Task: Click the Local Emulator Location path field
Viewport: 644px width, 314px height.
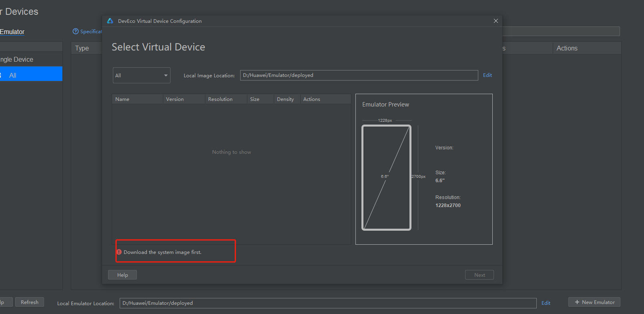Action: (328, 303)
